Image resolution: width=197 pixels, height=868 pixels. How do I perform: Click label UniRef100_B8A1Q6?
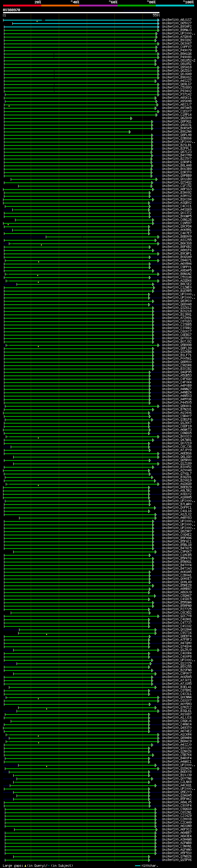177,54
